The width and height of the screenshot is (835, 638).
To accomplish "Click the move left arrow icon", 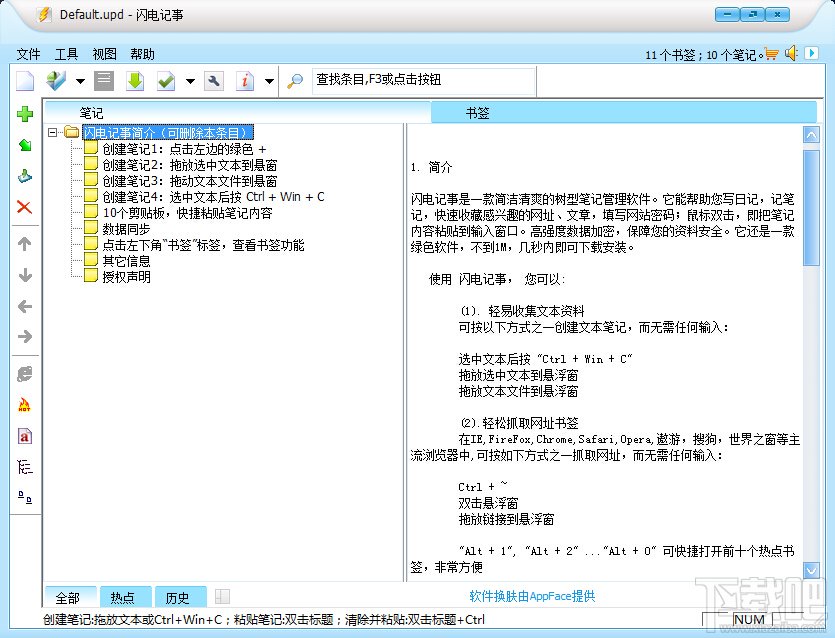I will click(24, 306).
